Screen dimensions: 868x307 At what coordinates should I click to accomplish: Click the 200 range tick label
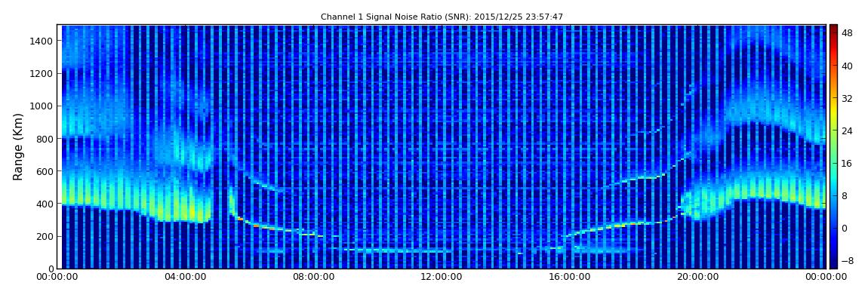45,236
